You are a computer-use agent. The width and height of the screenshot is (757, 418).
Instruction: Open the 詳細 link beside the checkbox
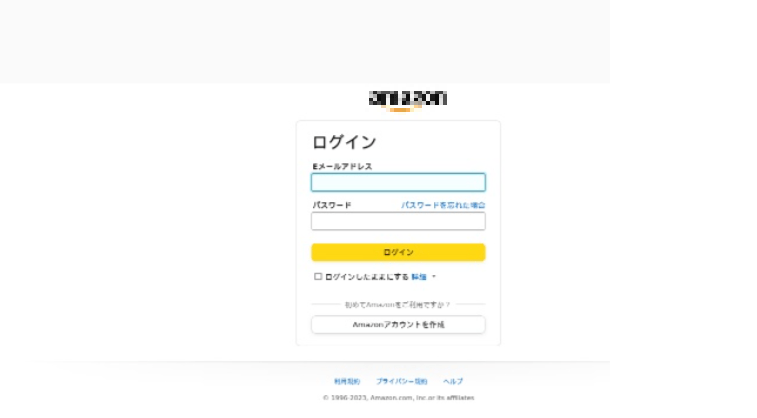[x=419, y=276]
